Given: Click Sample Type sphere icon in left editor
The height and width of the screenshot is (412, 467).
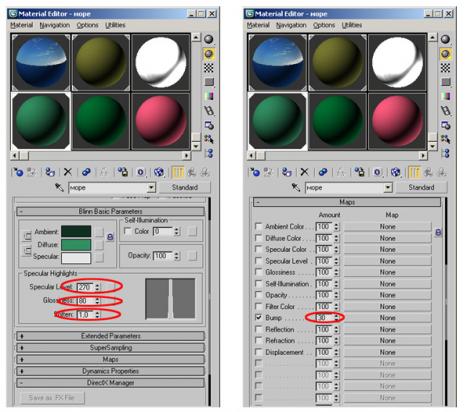Looking at the screenshot, I should (209, 39).
